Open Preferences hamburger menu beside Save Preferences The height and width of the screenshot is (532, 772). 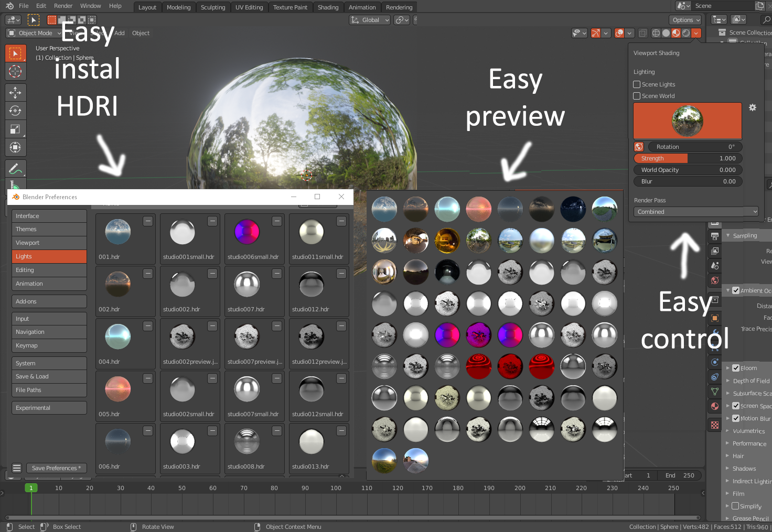17,468
